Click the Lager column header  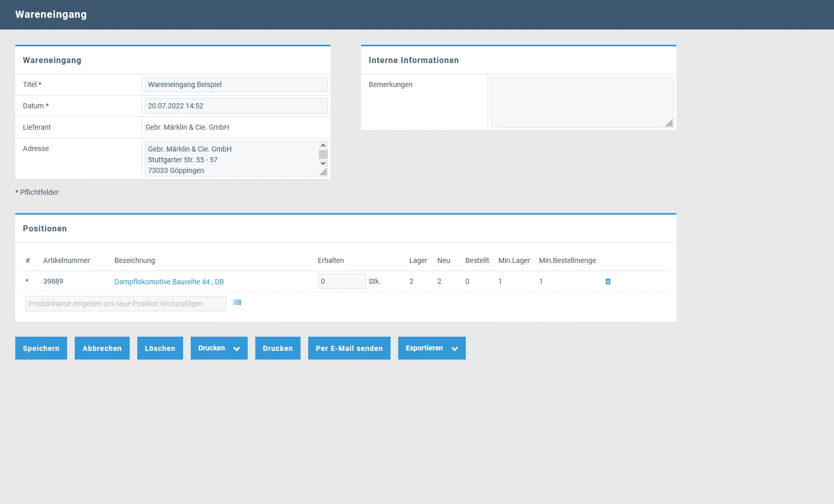tap(419, 260)
